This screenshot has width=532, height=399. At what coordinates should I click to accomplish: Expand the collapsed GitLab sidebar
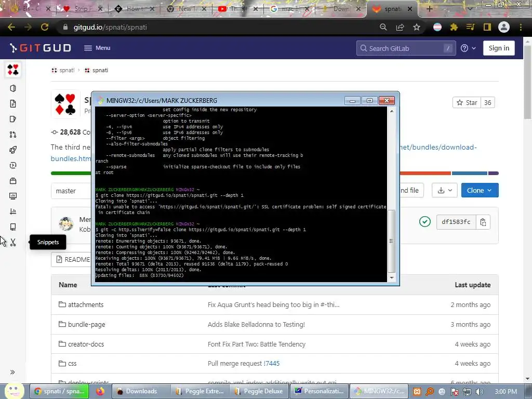point(12,372)
